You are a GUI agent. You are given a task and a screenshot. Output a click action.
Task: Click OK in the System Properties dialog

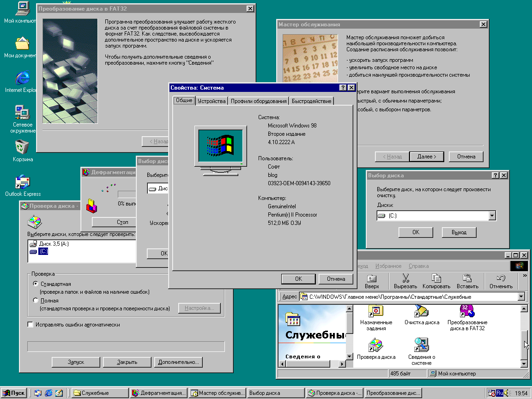point(299,279)
